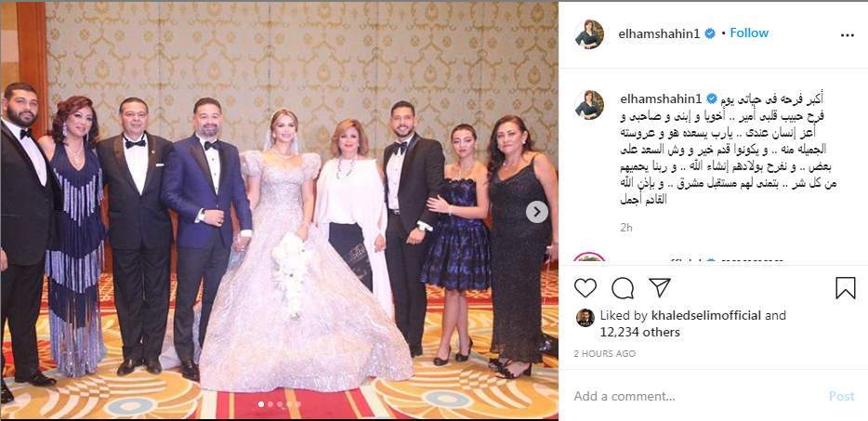Viewport: 868px width, 421px height.
Task: Open comments with the speech bubble icon
Action: coord(623,288)
